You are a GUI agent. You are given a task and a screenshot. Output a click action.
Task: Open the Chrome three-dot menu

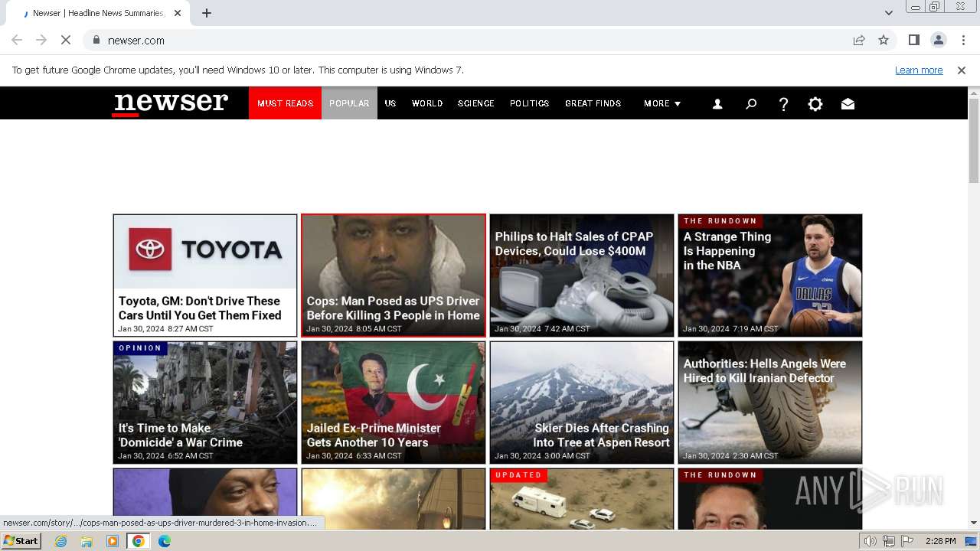coord(963,40)
